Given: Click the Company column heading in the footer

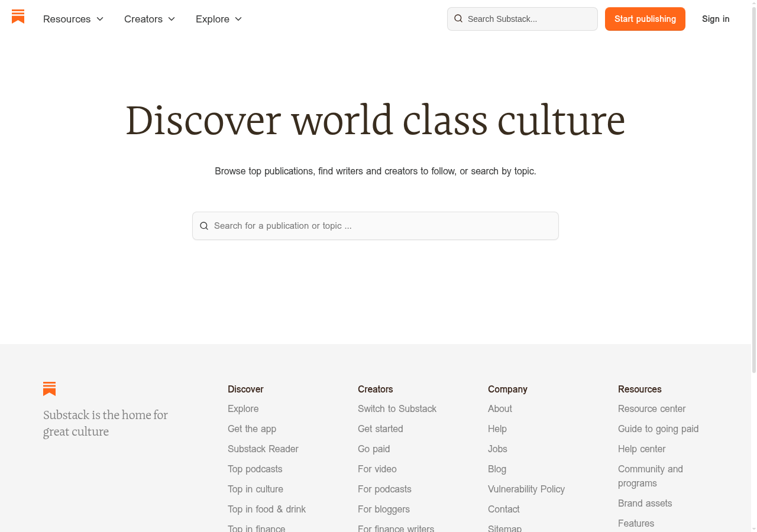Looking at the screenshot, I should pyautogui.click(x=507, y=389).
